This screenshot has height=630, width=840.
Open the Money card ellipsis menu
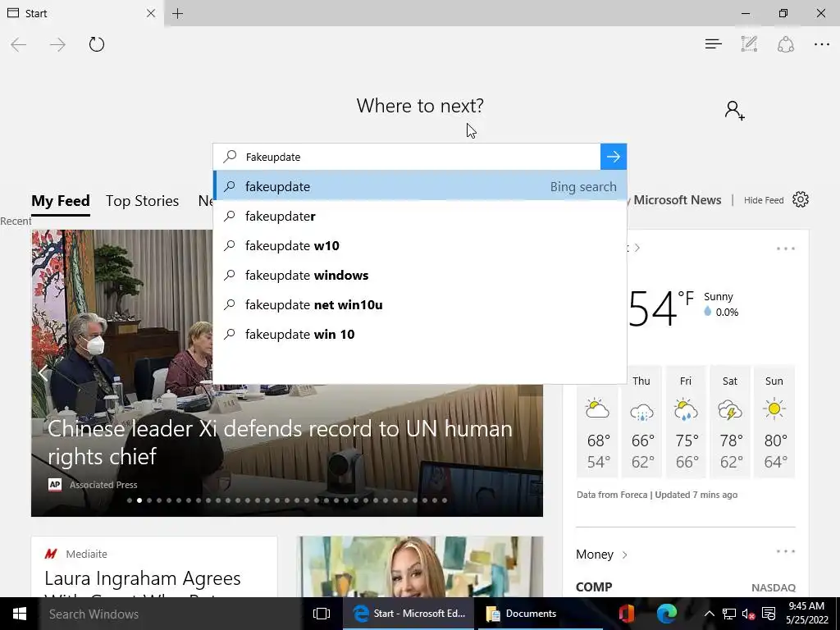pyautogui.click(x=785, y=551)
